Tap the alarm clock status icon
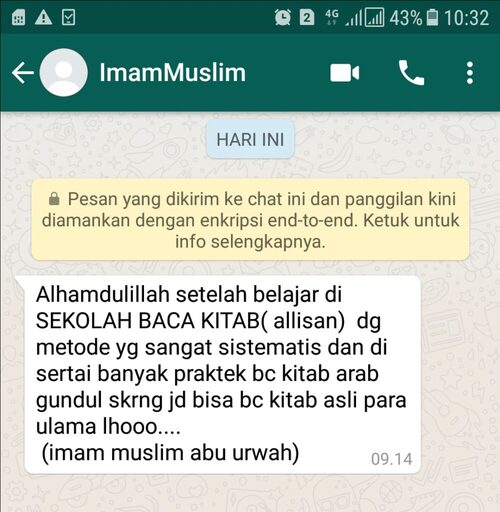This screenshot has width=500, height=512. 283,17
